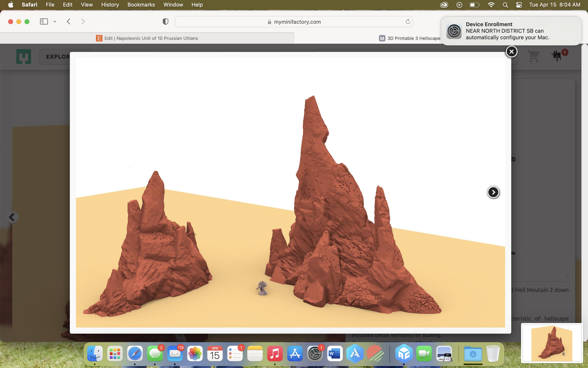588x368 pixels.
Task: Go to next image with right arrow
Action: tap(493, 192)
